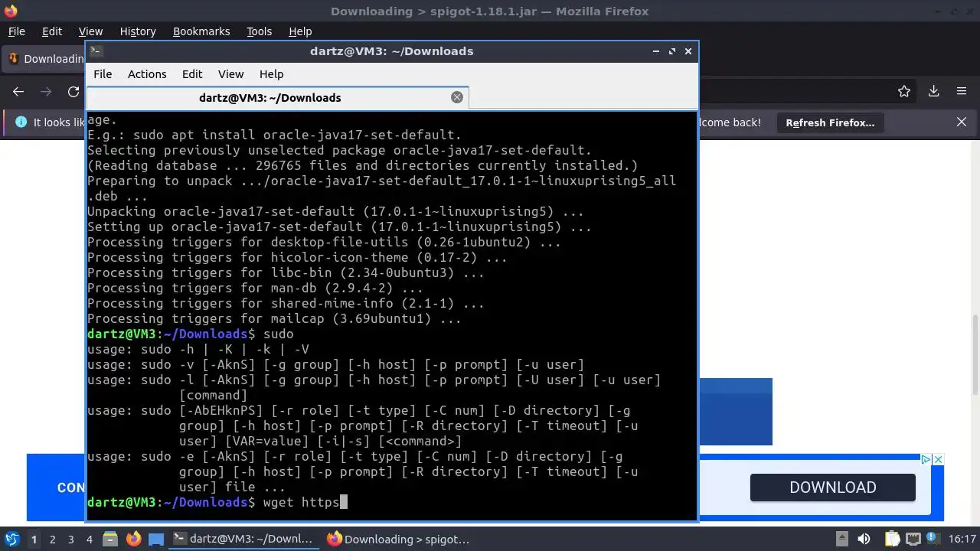Open Firefox Edit menu

(x=52, y=31)
